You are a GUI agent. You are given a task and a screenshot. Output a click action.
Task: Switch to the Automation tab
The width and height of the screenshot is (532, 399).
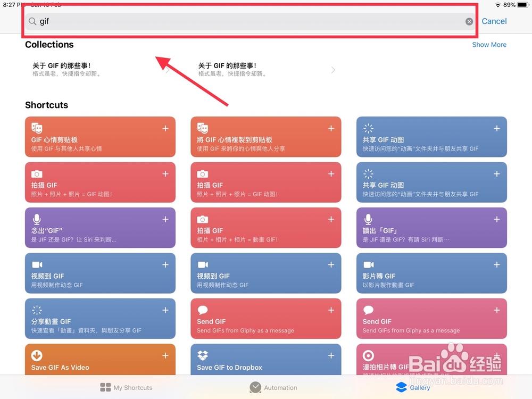click(273, 387)
